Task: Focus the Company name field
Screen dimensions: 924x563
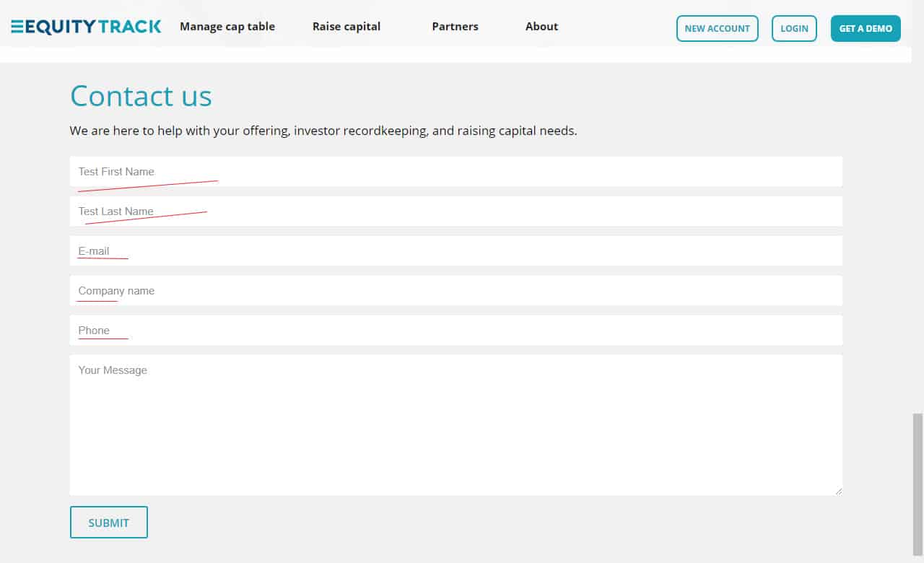Action: pos(456,291)
